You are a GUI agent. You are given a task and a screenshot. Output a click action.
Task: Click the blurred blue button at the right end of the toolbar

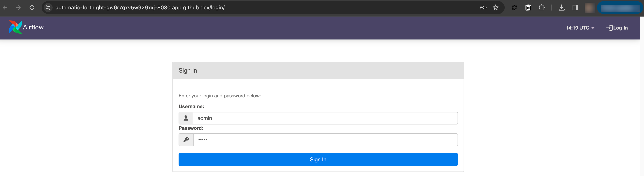[x=620, y=8]
